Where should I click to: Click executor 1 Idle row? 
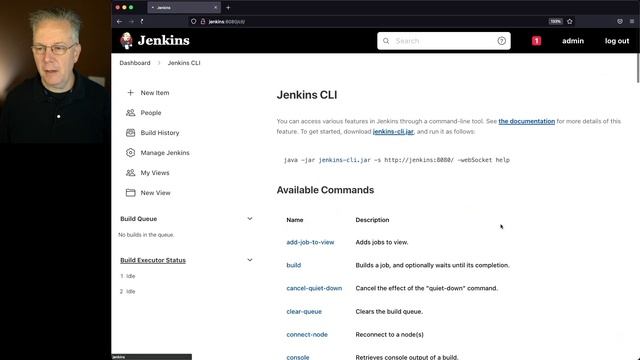(128, 276)
